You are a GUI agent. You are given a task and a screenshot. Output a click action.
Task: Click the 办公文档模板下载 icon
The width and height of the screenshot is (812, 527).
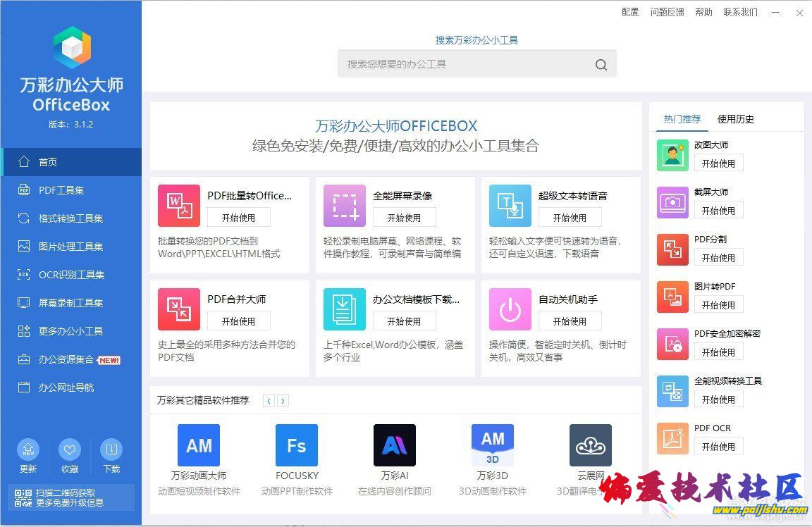click(344, 309)
